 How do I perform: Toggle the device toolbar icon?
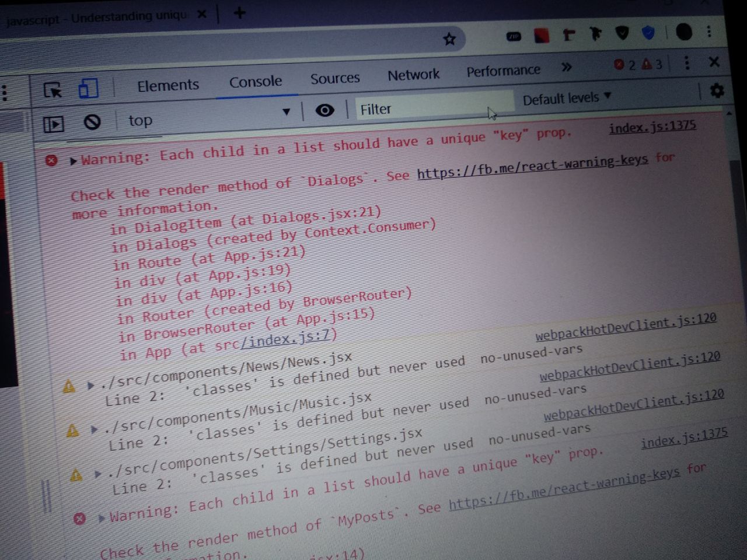pyautogui.click(x=88, y=89)
